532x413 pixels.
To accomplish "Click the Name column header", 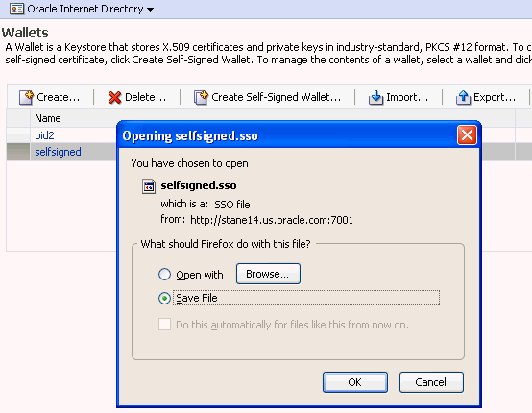I will (48, 118).
